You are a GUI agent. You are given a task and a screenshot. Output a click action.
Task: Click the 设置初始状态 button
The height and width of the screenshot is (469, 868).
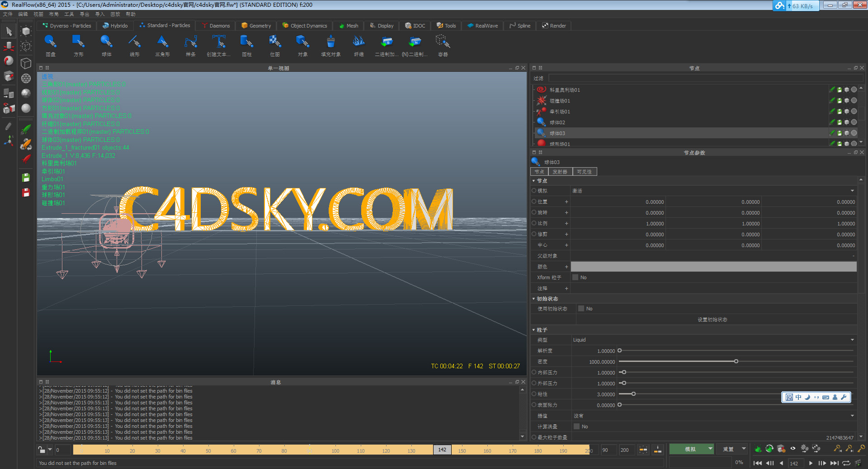pos(712,319)
